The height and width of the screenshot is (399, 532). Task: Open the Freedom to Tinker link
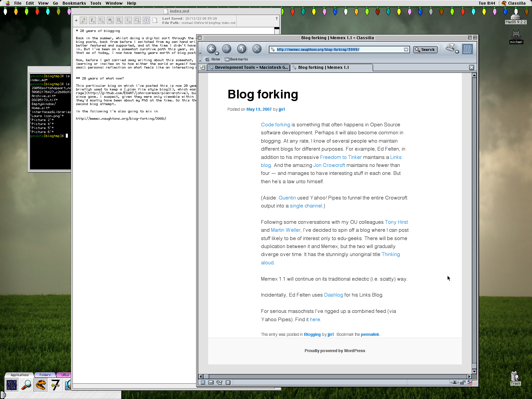(x=341, y=157)
